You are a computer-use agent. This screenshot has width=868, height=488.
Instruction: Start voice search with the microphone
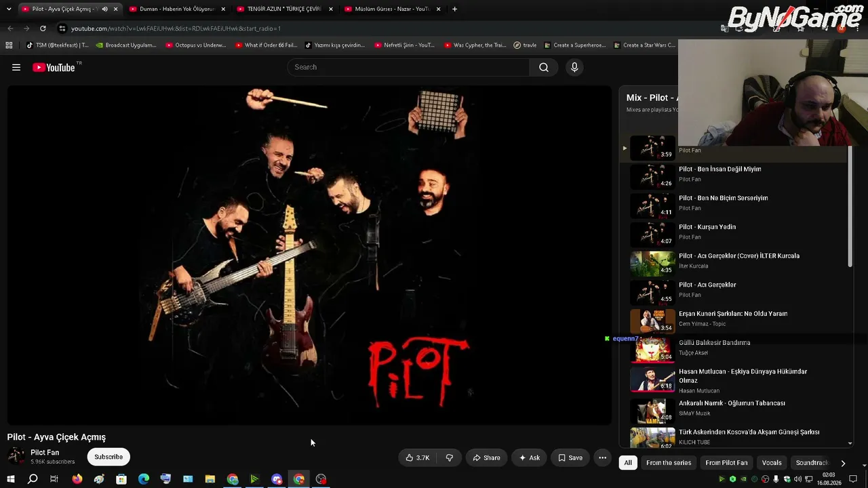point(574,67)
